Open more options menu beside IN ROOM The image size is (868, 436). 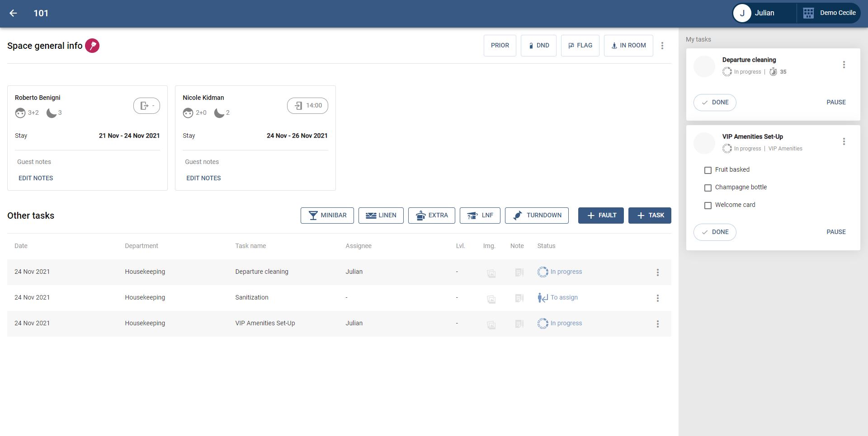(x=662, y=46)
